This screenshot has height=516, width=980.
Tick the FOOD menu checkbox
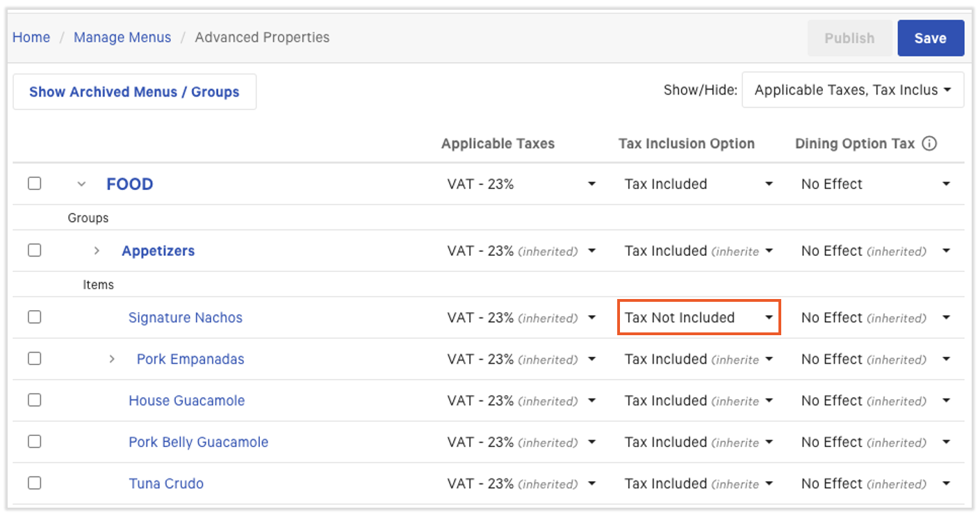35,184
